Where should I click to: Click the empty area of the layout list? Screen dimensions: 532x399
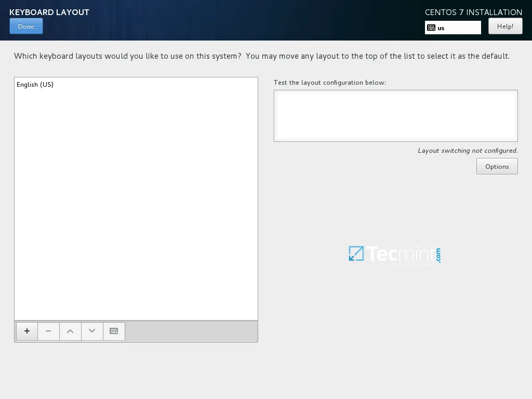coord(135,208)
